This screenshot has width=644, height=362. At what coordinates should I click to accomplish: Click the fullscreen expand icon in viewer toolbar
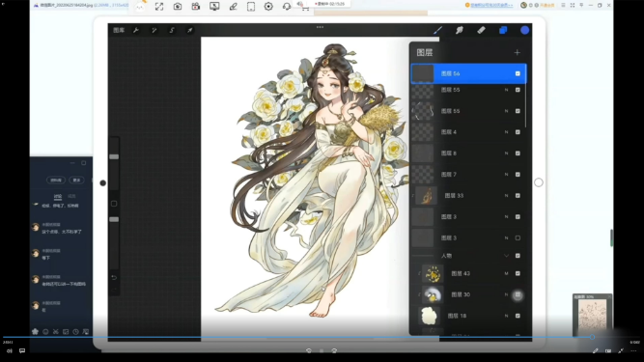pyautogui.click(x=159, y=7)
